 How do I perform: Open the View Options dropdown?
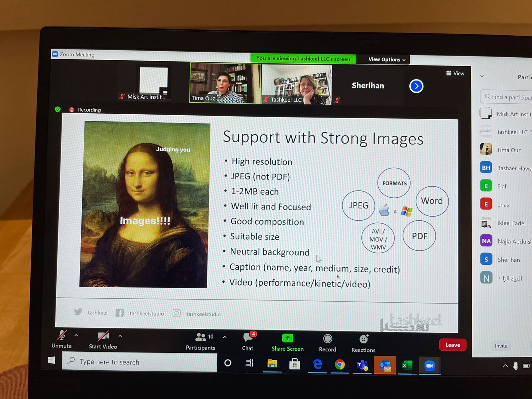point(387,60)
